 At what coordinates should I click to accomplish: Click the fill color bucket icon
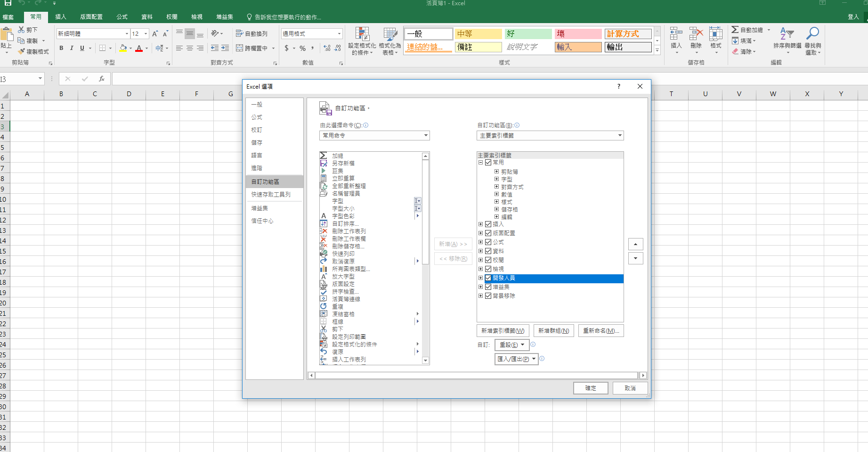point(123,48)
